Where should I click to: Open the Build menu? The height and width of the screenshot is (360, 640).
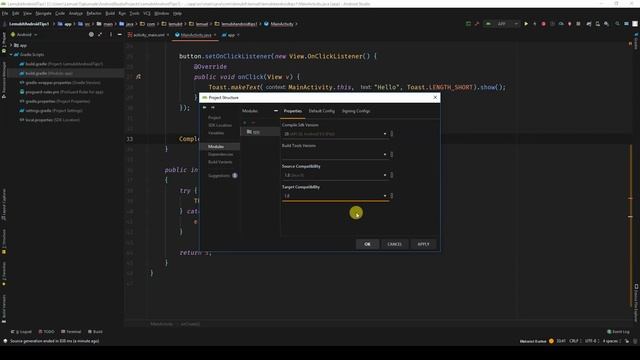point(110,13)
